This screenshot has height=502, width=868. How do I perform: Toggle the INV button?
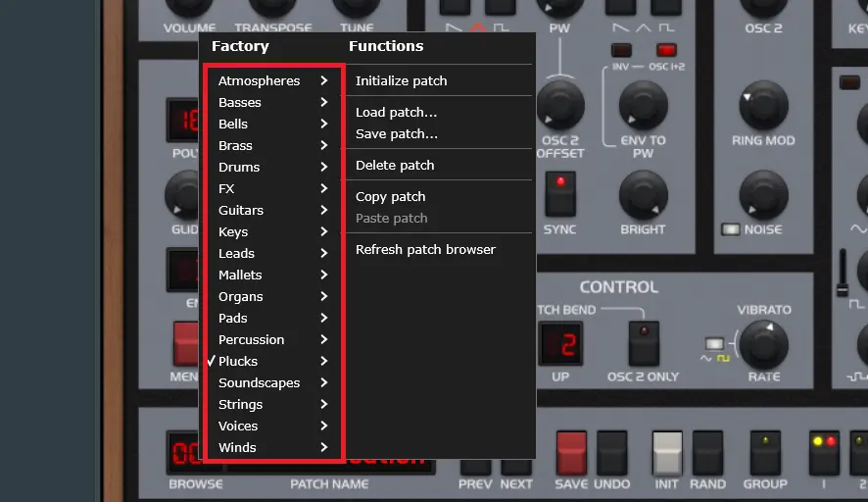point(621,50)
